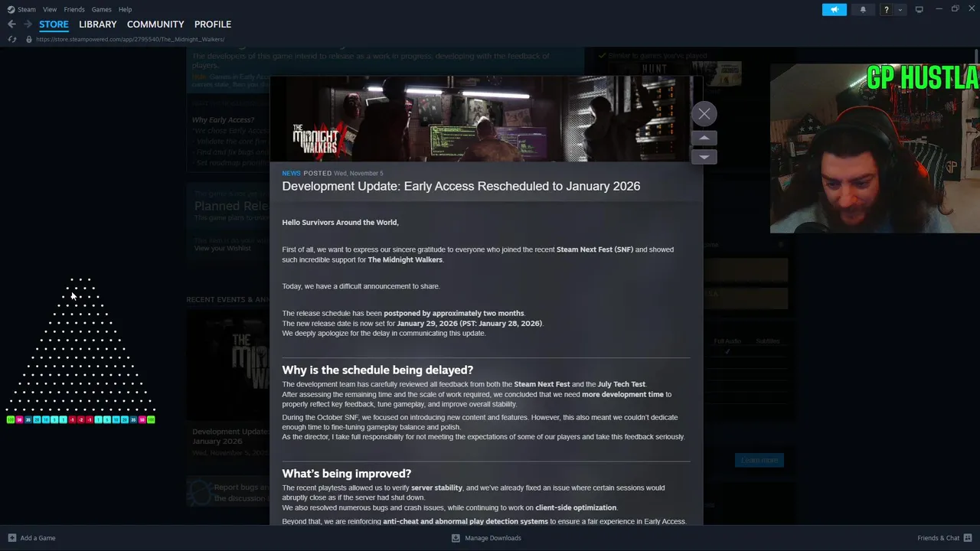This screenshot has width=980, height=551.
Task: Click the posted date 'Wed, November 5'
Action: tap(358, 173)
